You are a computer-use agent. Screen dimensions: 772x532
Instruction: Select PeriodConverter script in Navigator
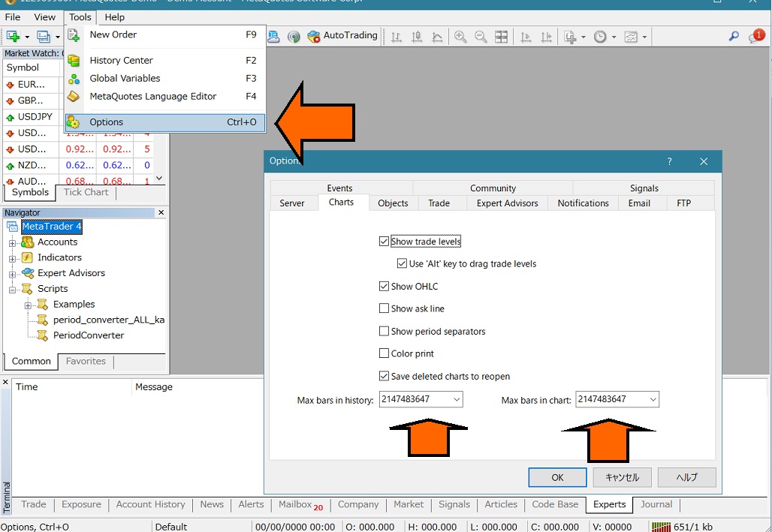coord(88,335)
